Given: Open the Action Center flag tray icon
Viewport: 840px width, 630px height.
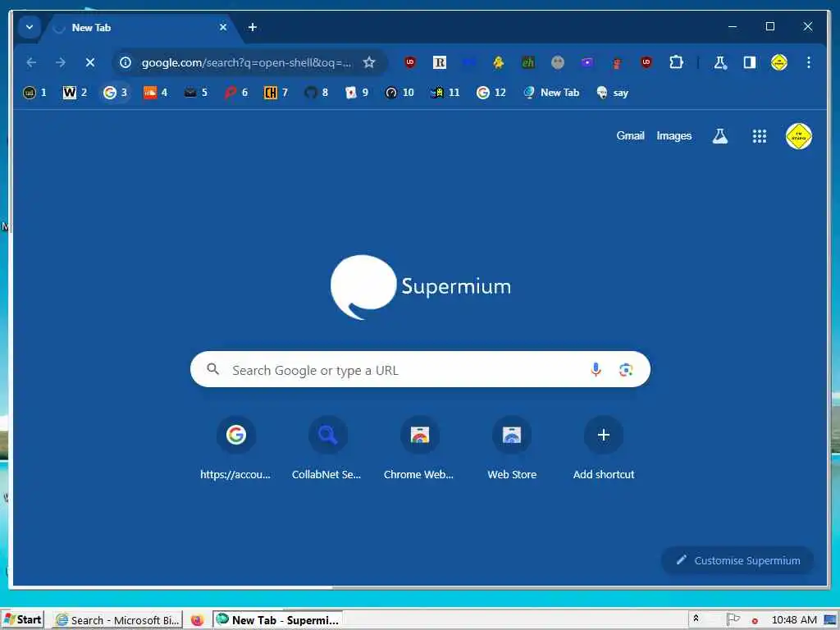Looking at the screenshot, I should tap(733, 619).
